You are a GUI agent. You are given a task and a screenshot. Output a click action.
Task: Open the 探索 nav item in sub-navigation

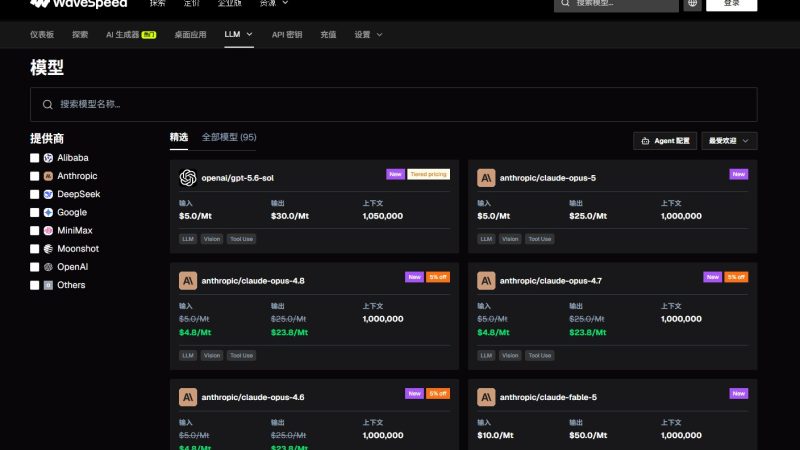point(80,35)
